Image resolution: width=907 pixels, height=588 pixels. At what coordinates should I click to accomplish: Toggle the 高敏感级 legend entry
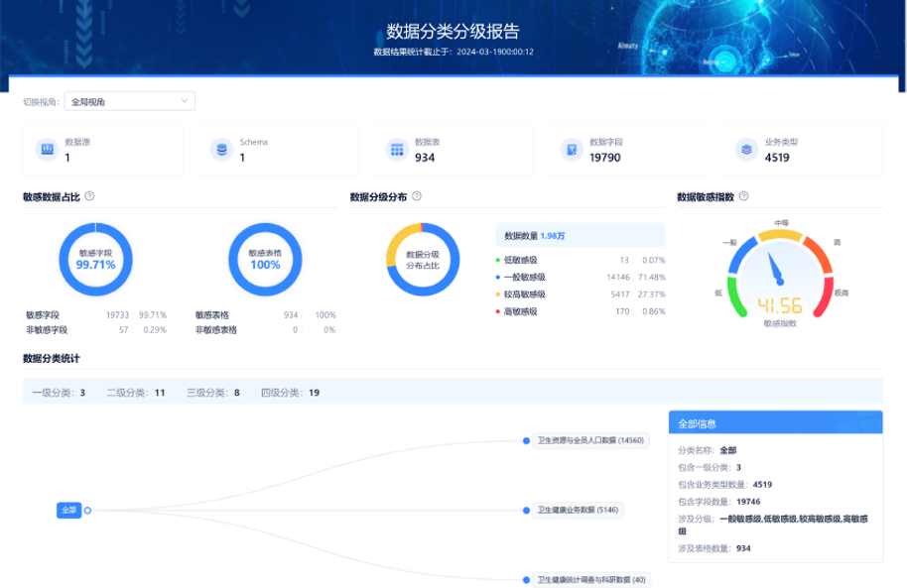523,312
